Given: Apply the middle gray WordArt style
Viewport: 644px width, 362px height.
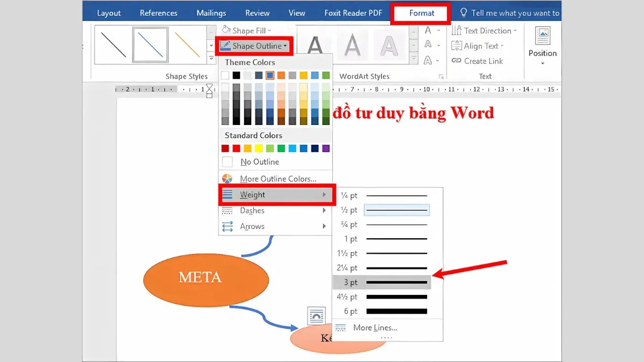Looking at the screenshot, I should (352, 46).
